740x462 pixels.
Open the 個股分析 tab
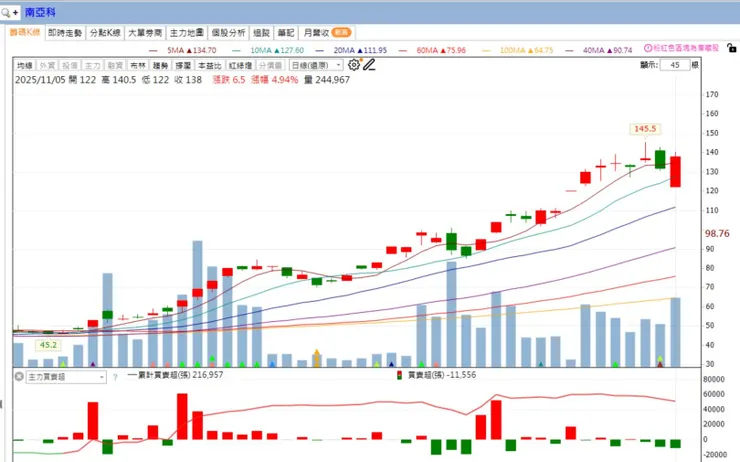click(x=228, y=33)
